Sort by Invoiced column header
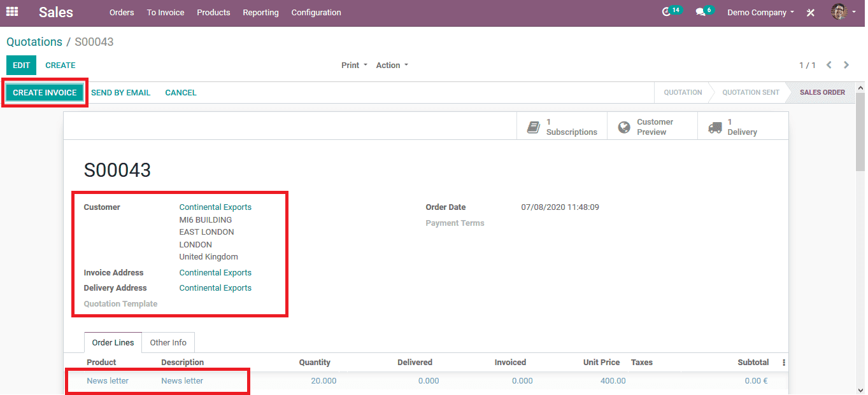The height and width of the screenshot is (395, 868). pyautogui.click(x=510, y=363)
